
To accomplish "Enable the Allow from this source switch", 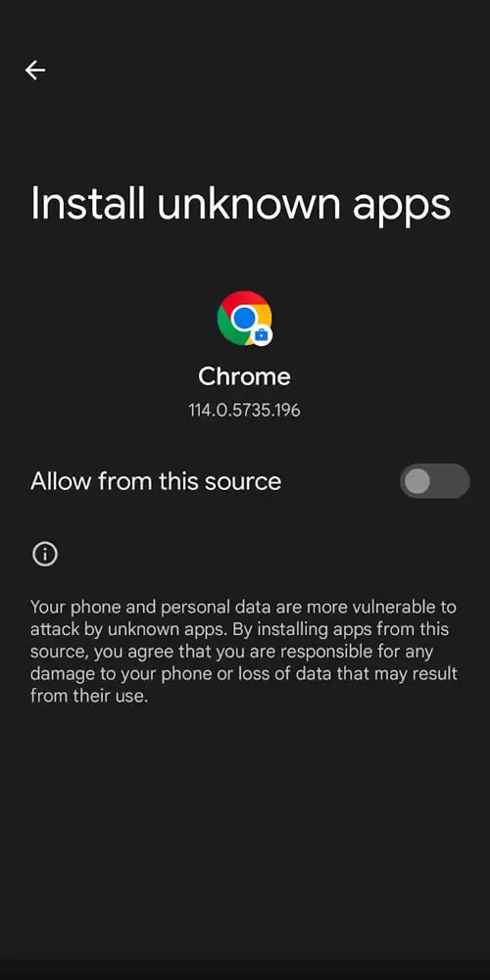I will (x=434, y=481).
